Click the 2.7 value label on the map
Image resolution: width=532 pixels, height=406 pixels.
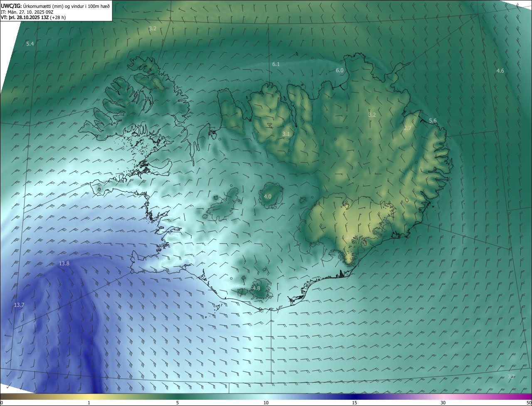coord(407,128)
